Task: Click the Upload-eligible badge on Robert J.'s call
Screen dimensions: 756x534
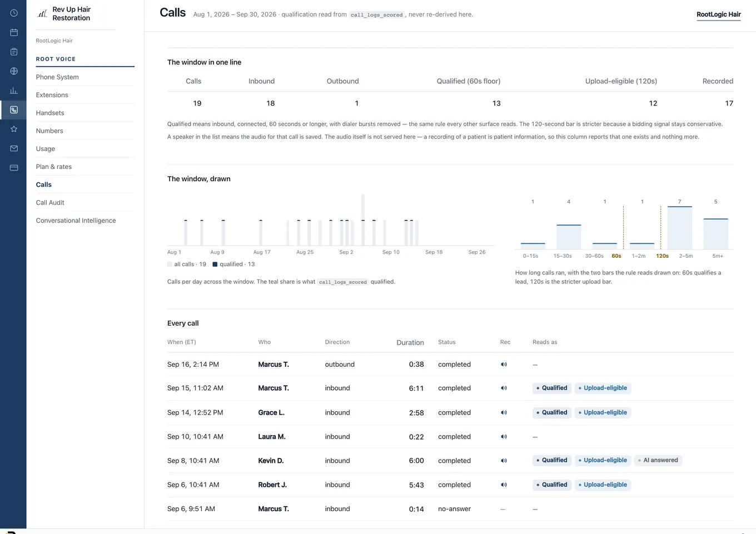Action: (603, 485)
